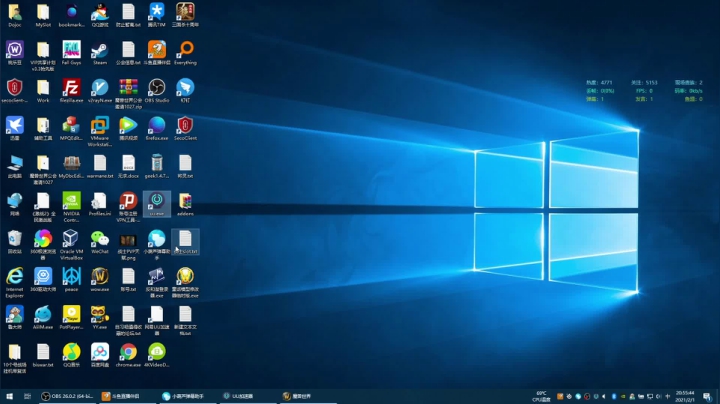Open the Tencent Video shortcut
Image resolution: width=720 pixels, height=404 pixels.
click(x=128, y=128)
